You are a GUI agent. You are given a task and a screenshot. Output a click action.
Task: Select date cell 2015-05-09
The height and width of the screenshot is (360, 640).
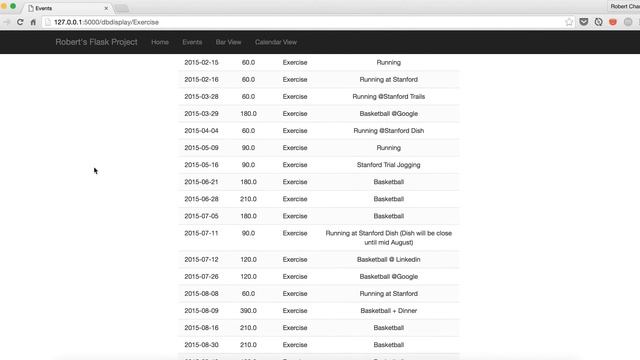[x=201, y=148]
